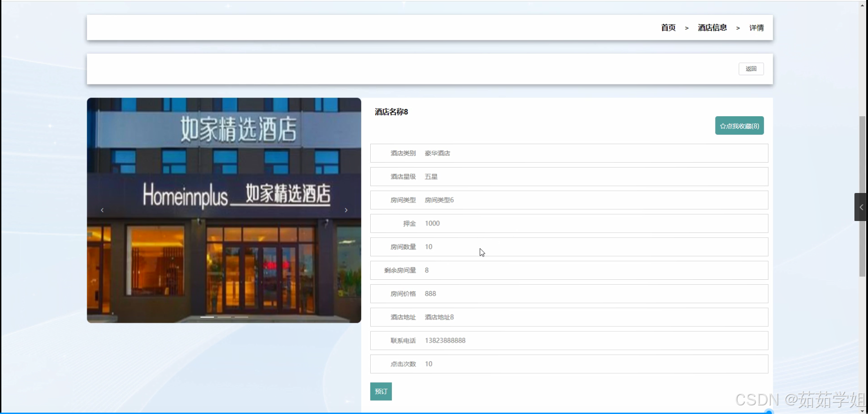Select the second carousel indicator

pos(224,317)
